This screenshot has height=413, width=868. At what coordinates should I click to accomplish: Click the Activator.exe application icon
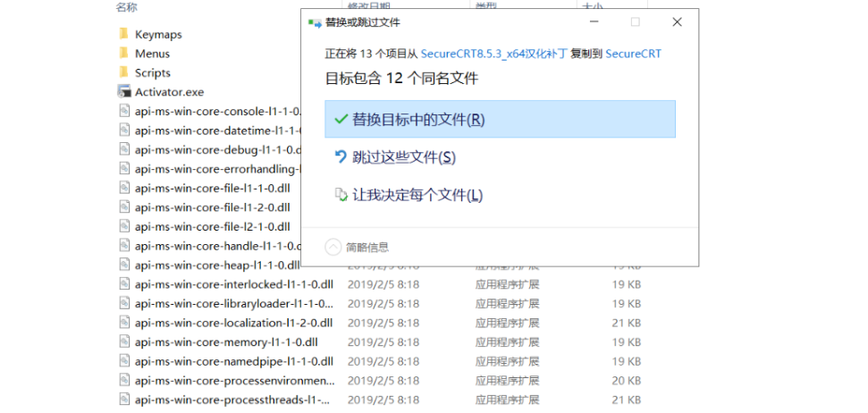click(x=123, y=91)
